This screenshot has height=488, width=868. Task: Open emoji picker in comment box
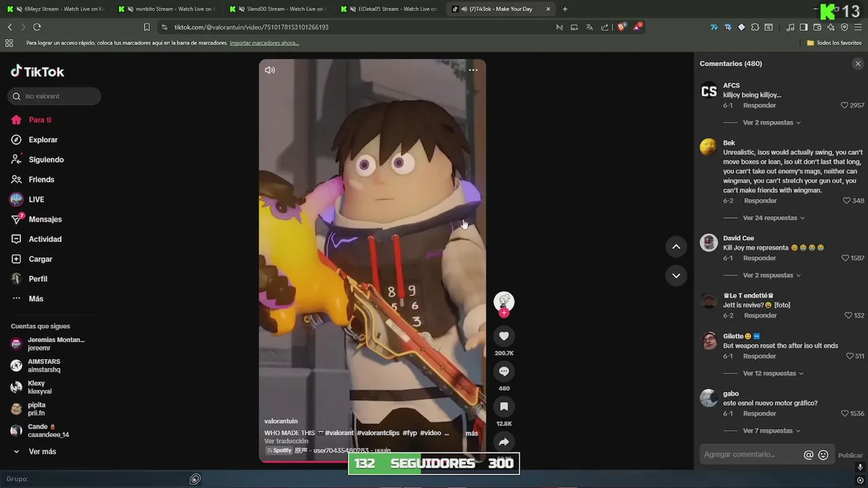click(x=823, y=455)
